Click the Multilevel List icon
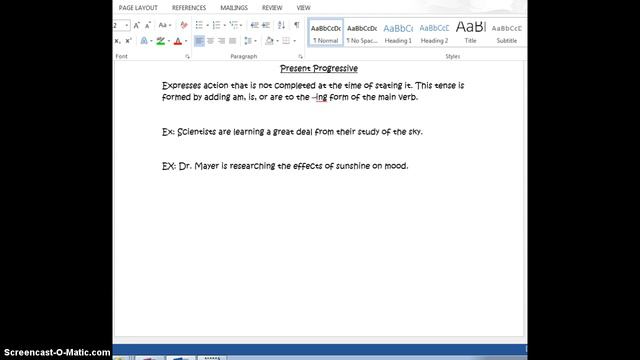The height and width of the screenshot is (360, 640). pos(233,25)
